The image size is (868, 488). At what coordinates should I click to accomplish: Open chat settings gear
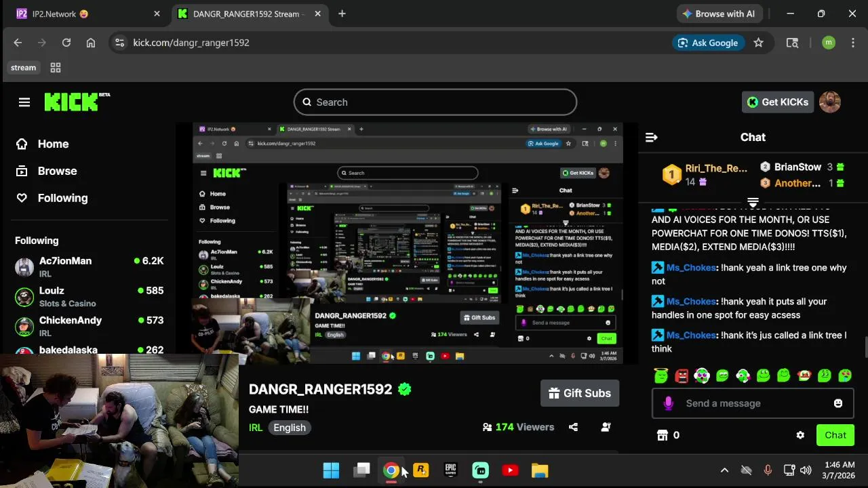point(800,435)
